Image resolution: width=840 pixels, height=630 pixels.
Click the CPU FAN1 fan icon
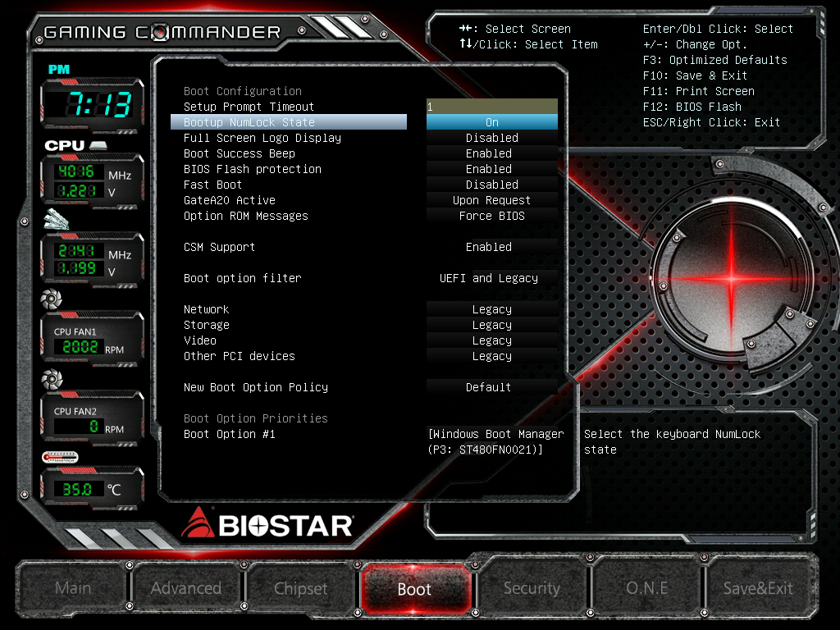52,299
